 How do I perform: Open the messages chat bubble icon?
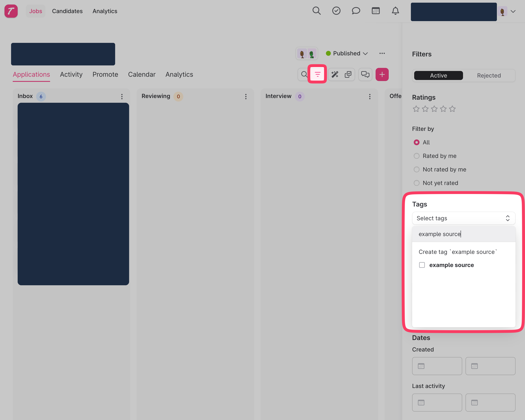(x=356, y=11)
